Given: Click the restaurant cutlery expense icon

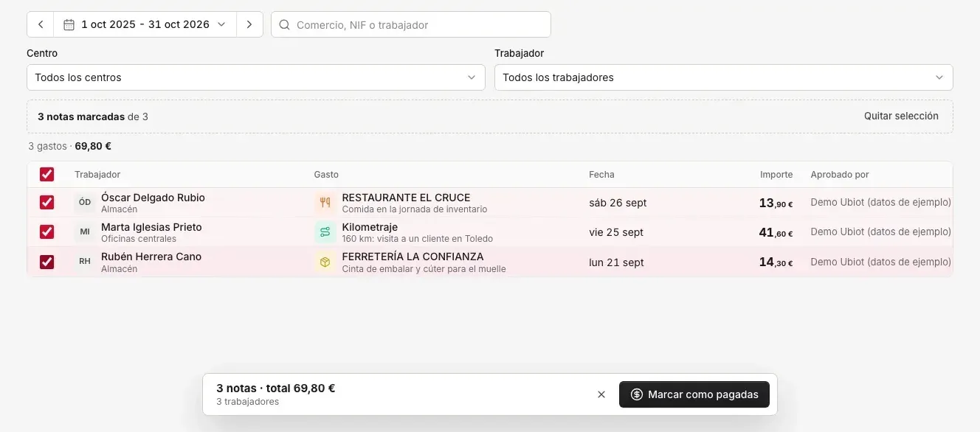Looking at the screenshot, I should 325,203.
